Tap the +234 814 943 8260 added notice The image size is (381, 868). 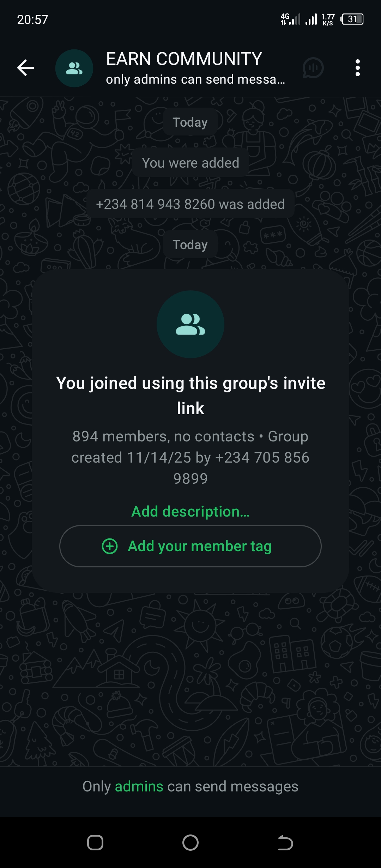click(190, 204)
